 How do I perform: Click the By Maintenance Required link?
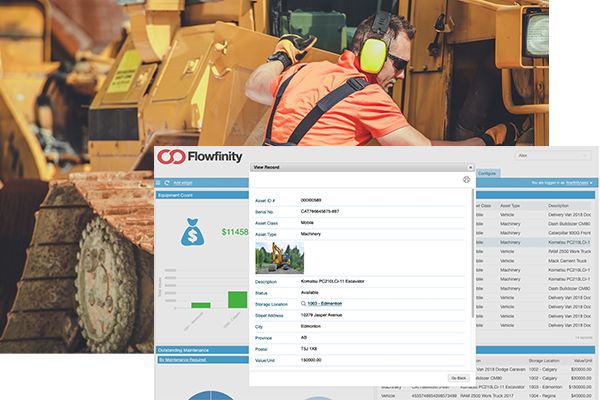(x=183, y=360)
